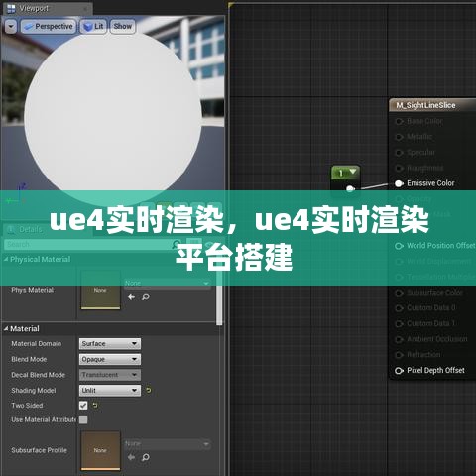Click the Phys Material None thumbnail
Image resolution: width=476 pixels, height=476 pixels.
[x=100, y=290]
